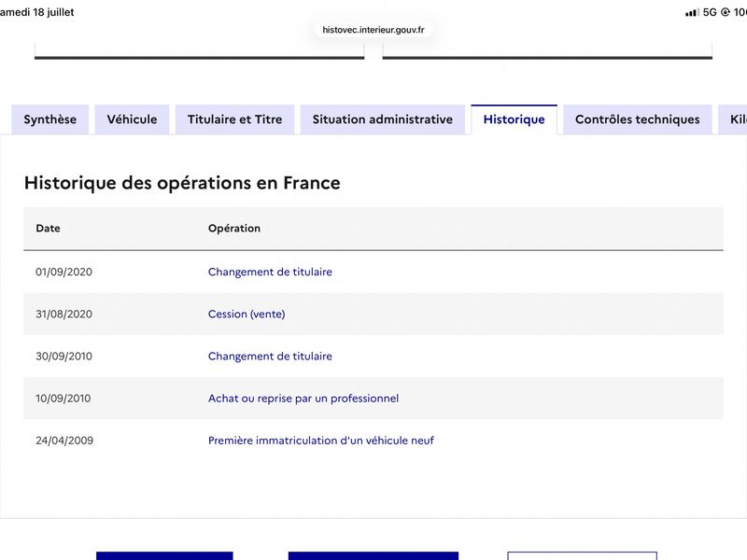
Task: Open Première immatriculation d'un véhicule neuf
Action: coord(321,441)
